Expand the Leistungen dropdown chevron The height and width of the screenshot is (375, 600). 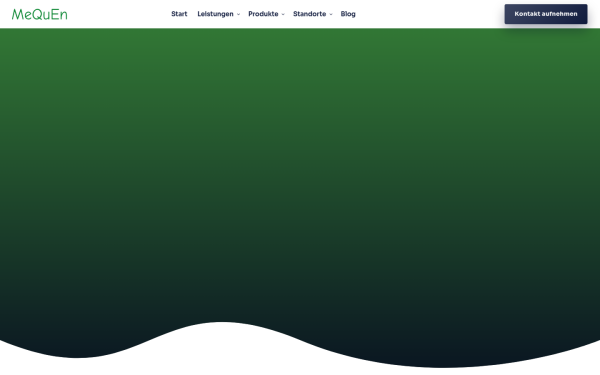238,14
